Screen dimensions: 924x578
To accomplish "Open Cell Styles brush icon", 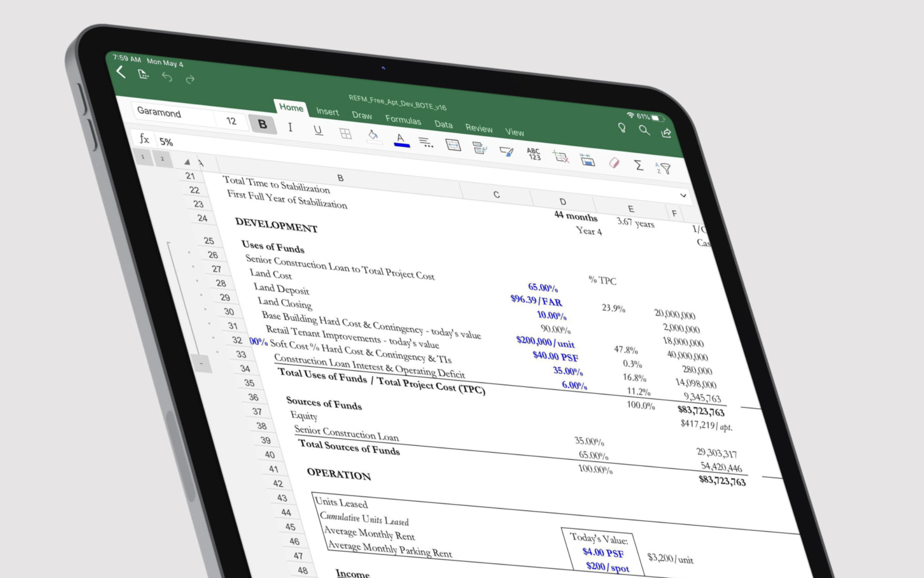I will (507, 152).
